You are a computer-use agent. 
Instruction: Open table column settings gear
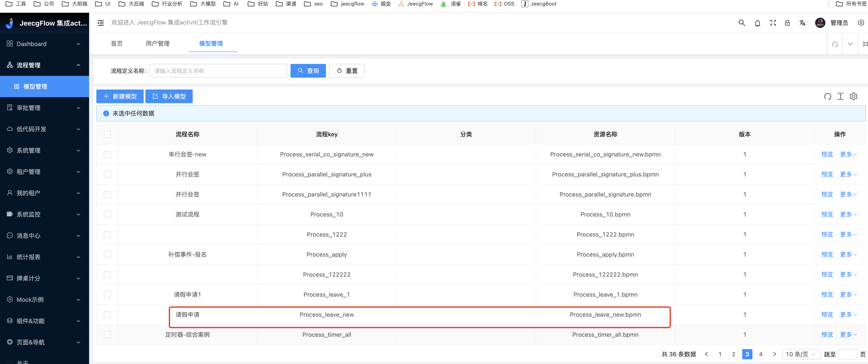pos(853,97)
